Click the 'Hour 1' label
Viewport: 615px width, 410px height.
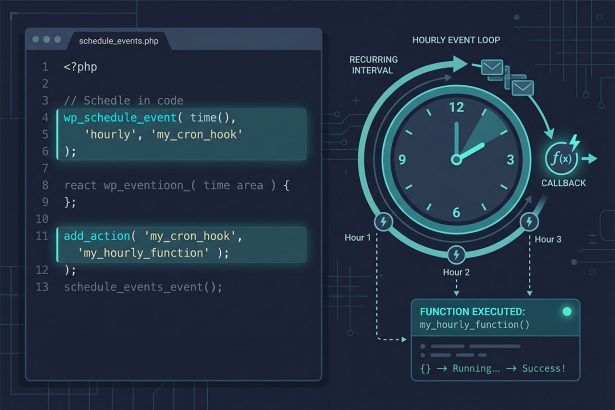pos(357,238)
